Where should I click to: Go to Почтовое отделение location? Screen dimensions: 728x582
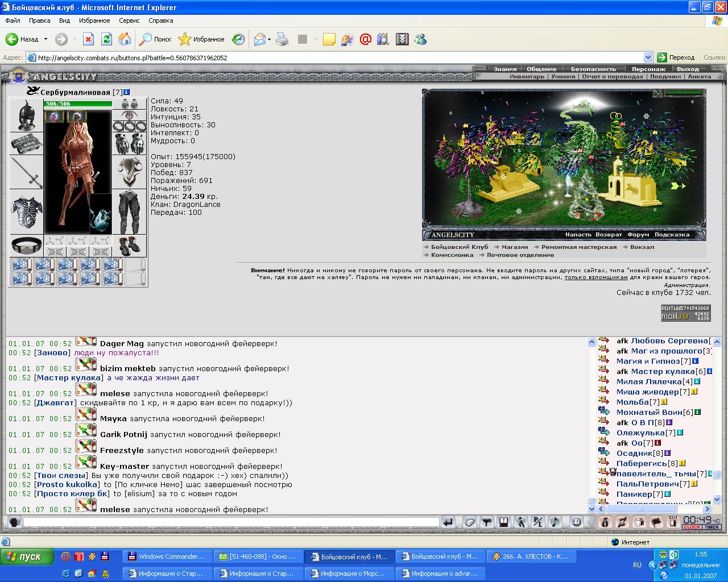click(x=520, y=255)
